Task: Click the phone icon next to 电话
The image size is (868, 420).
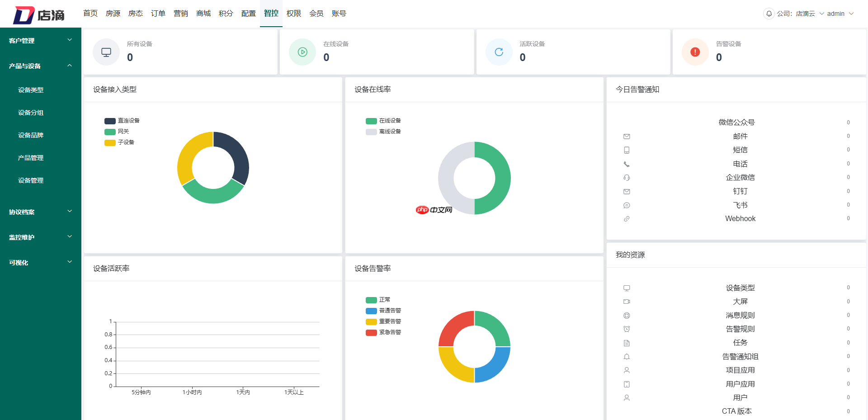Action: [x=627, y=164]
